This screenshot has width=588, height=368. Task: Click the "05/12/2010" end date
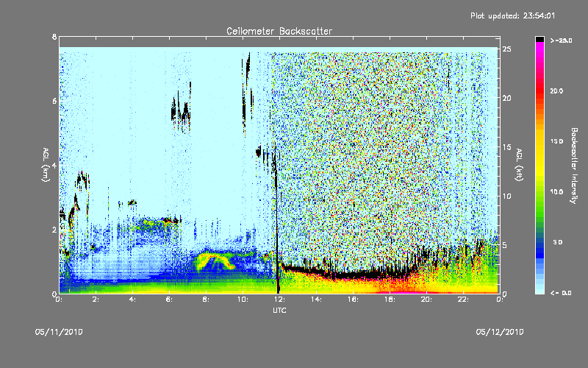coord(500,332)
